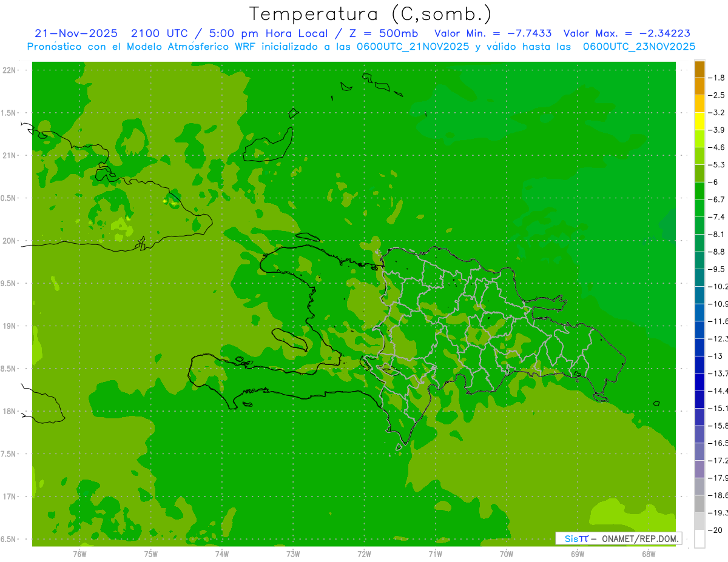This screenshot has width=728, height=562.
Task: Pick the purple swatch between -17.2 and -17.9
Action: (x=699, y=469)
